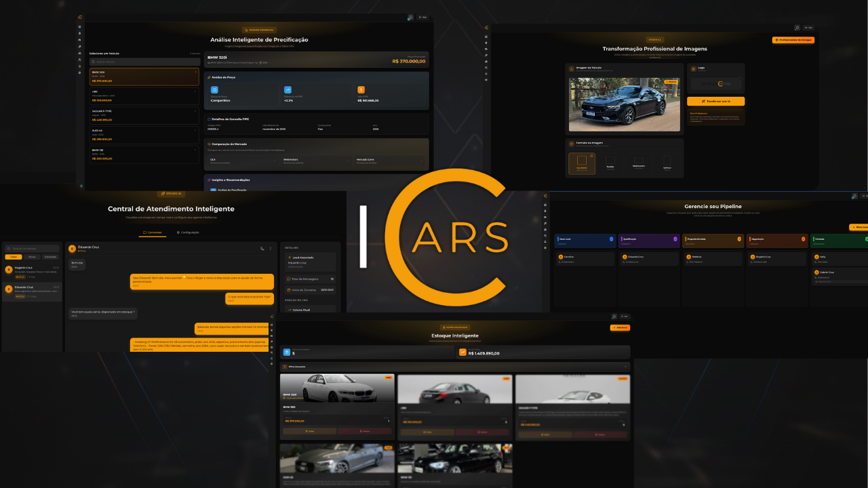
Task: Select the Widescreen image format option
Action: (x=638, y=163)
